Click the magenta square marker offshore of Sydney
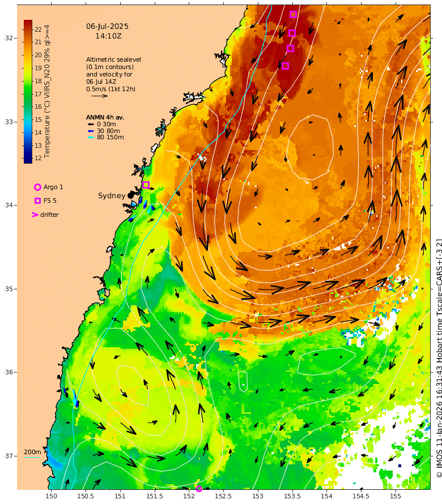This screenshot has height=504, width=442. point(146,185)
